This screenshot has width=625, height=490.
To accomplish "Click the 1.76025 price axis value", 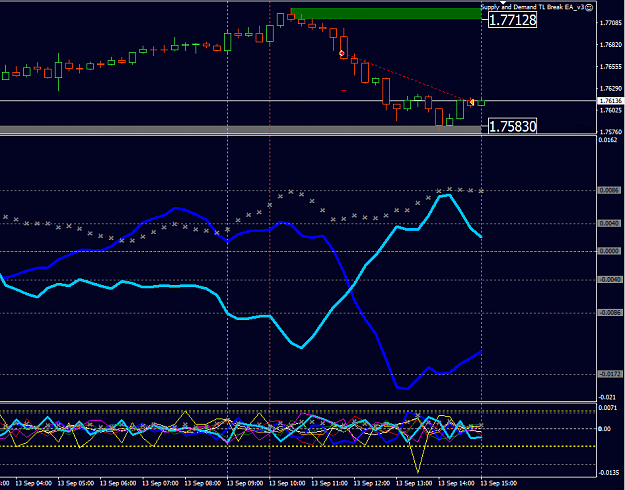I will tap(611, 110).
